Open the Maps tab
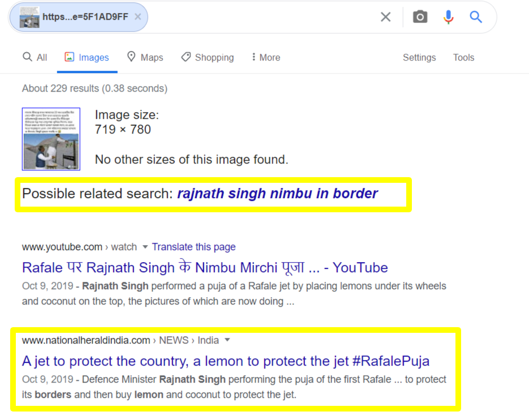This screenshot has width=529, height=420. coord(145,57)
